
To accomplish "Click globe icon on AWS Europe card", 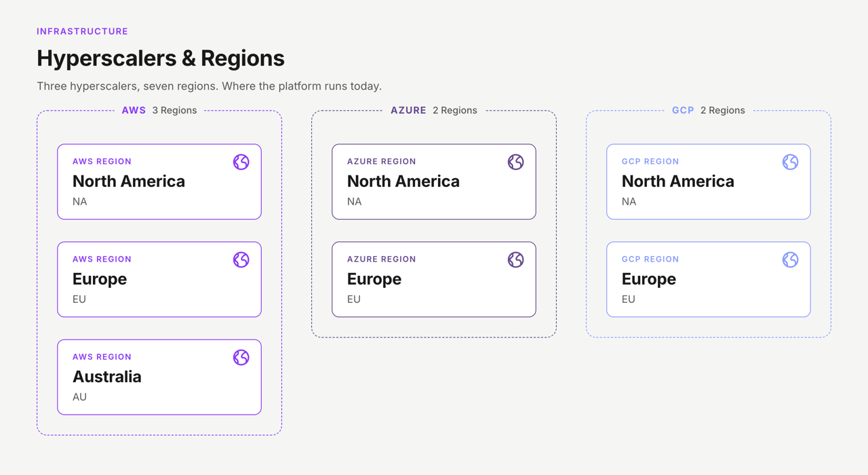I will 241,260.
